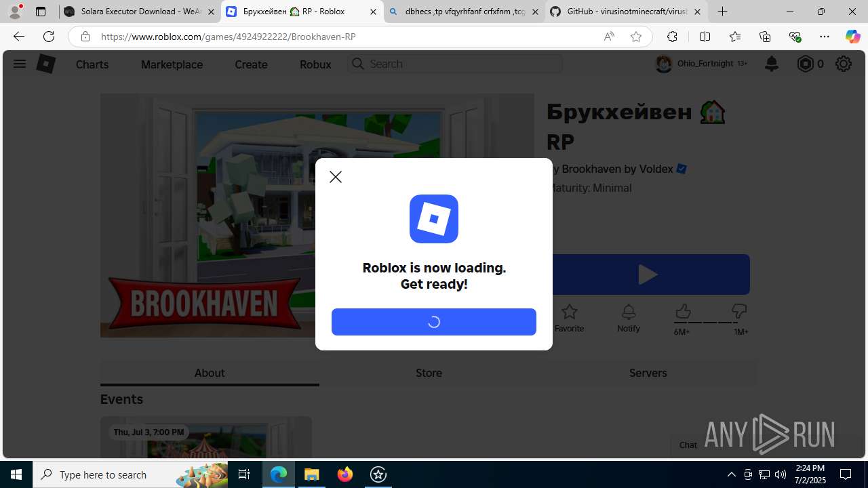The image size is (868, 488).
Task: Launch Firefox from taskbar
Action: [x=345, y=474]
